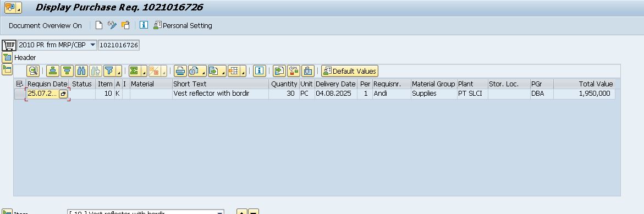Open the 2010 PR frm MRP/CBP dropdown

(x=92, y=45)
